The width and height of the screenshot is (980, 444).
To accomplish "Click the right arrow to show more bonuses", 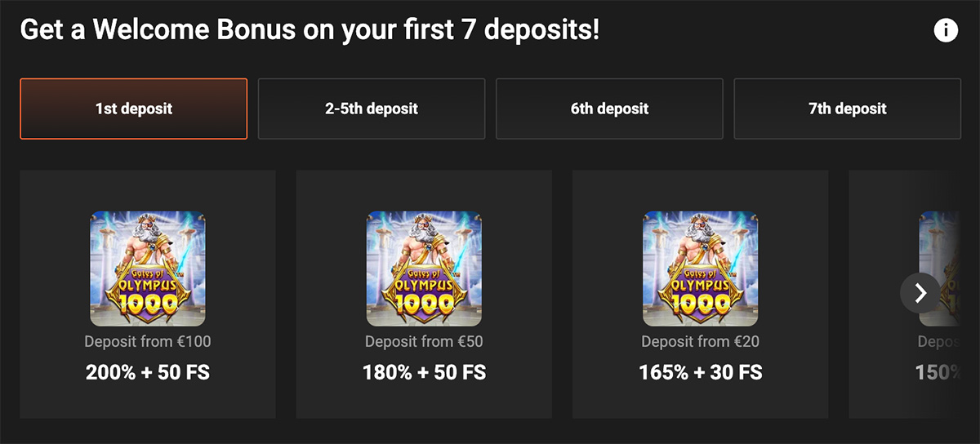I will [920, 293].
